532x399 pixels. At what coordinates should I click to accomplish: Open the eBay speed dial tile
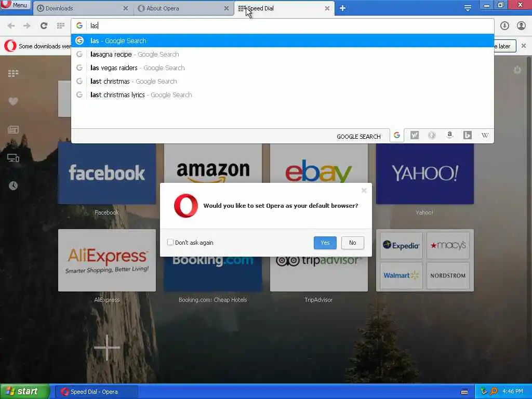(318, 164)
